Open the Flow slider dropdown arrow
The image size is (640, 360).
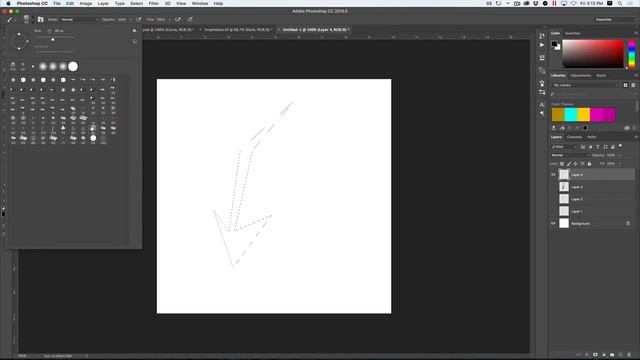169,19
